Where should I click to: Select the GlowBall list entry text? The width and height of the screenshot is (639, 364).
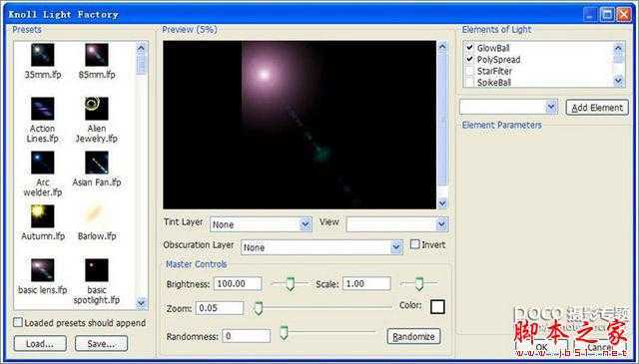(x=493, y=48)
